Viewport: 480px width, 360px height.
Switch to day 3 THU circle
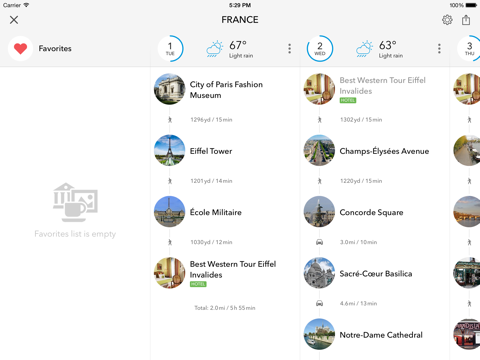(469, 49)
